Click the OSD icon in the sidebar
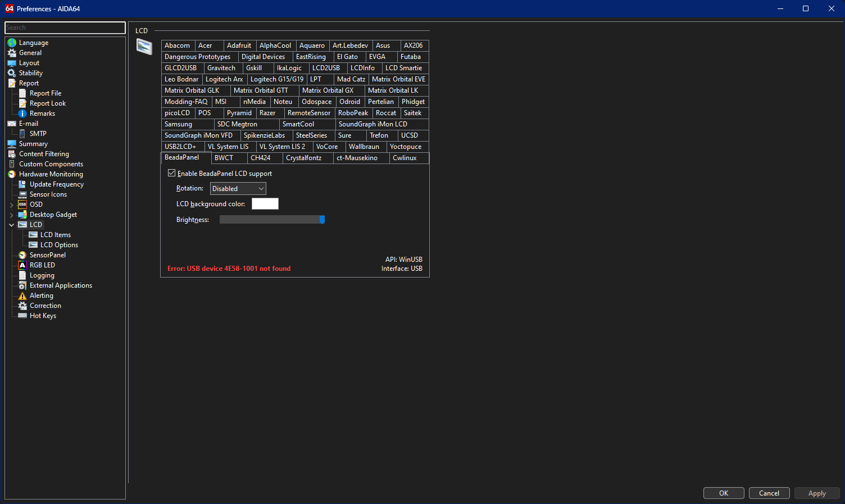 point(23,204)
